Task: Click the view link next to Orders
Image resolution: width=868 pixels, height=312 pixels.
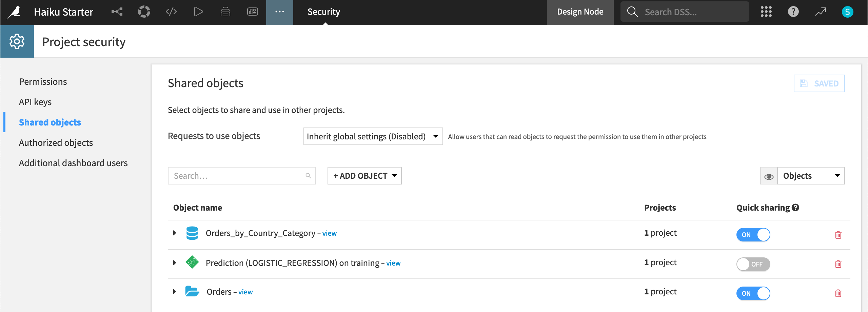Action: click(x=245, y=292)
